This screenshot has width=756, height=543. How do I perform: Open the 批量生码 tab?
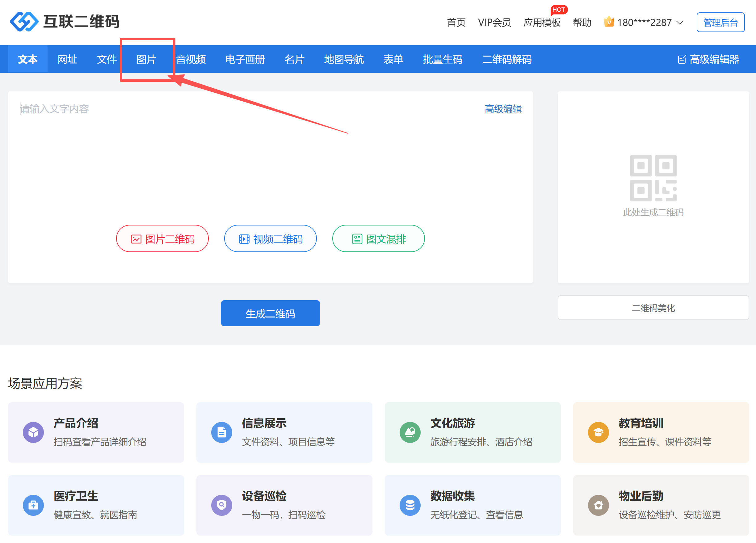[443, 59]
